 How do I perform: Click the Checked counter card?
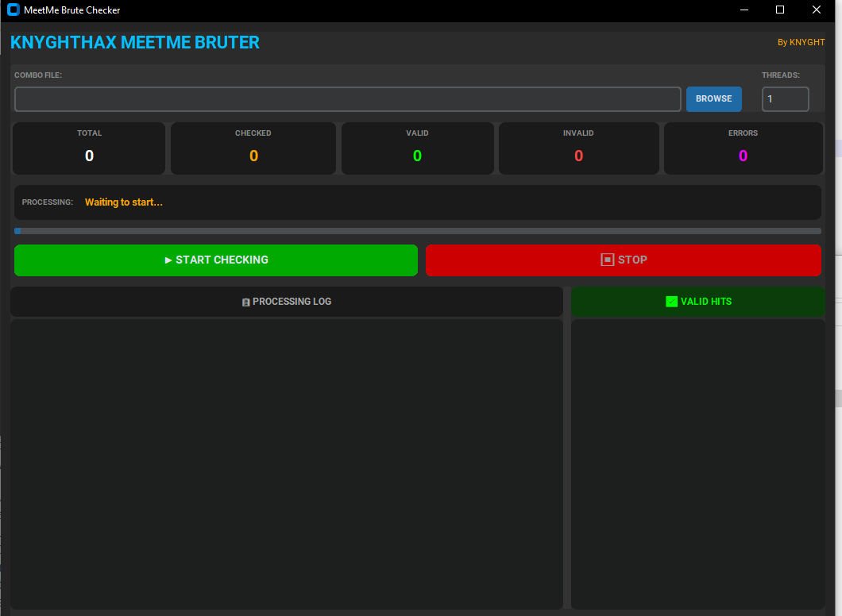pyautogui.click(x=253, y=148)
